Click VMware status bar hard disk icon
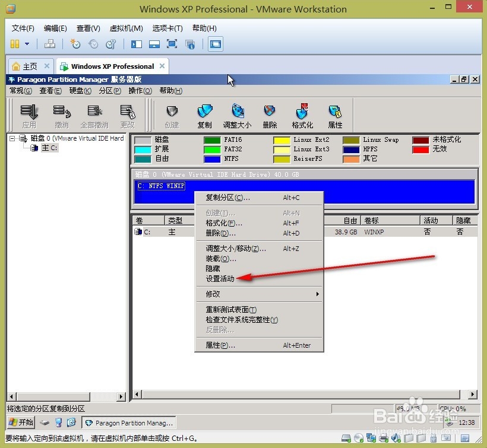Image resolution: width=487 pixels, height=448 pixels. (346, 438)
